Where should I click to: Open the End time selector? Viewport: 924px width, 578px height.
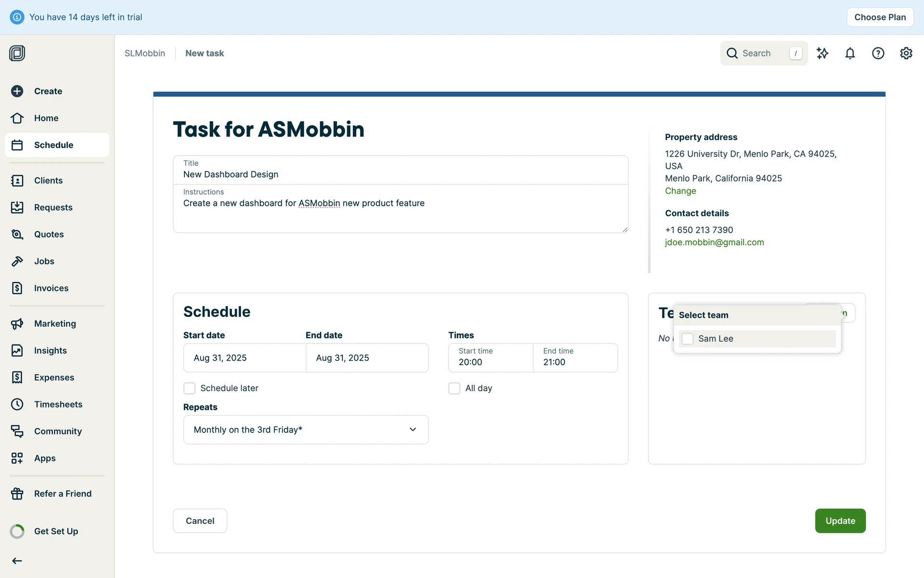coord(575,358)
